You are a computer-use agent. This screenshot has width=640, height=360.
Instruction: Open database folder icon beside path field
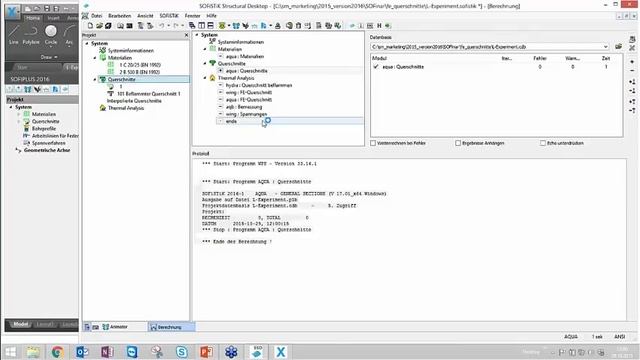(618, 47)
